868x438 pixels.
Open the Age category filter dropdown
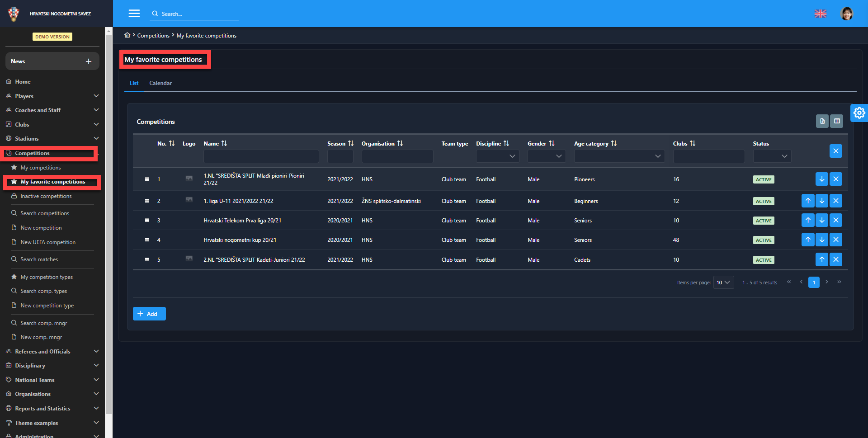point(618,156)
